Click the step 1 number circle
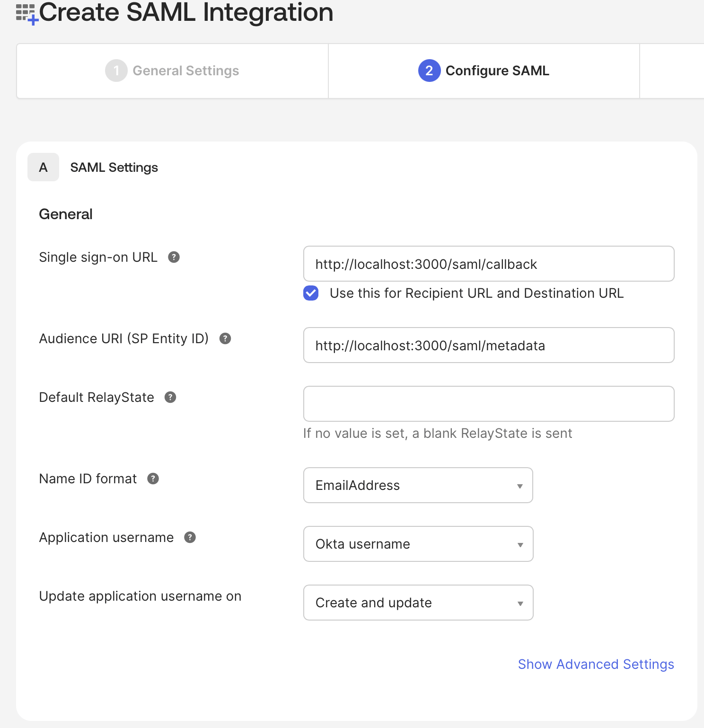Viewport: 704px width, 728px height. point(116,71)
